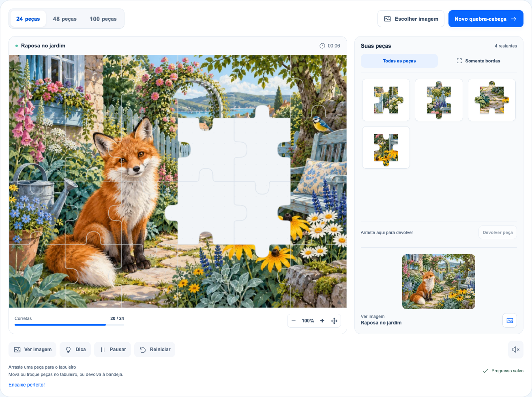This screenshot has height=397, width=532.
Task: Zoom out with the minus icon
Action: 294,321
